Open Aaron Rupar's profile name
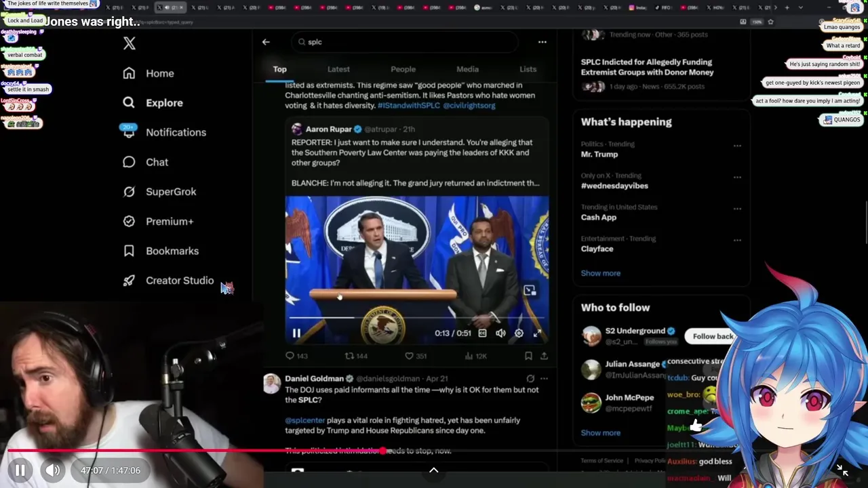The image size is (868, 488). (328, 129)
